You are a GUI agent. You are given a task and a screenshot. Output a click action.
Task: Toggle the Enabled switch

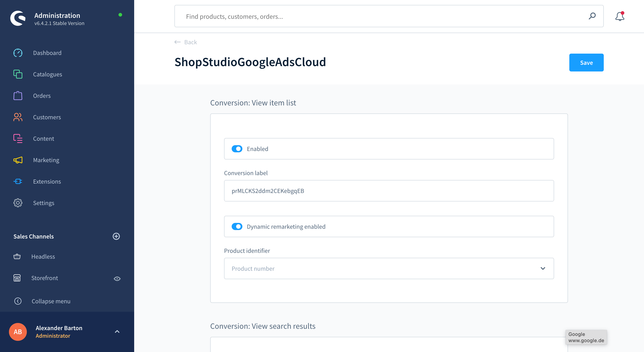click(x=237, y=149)
